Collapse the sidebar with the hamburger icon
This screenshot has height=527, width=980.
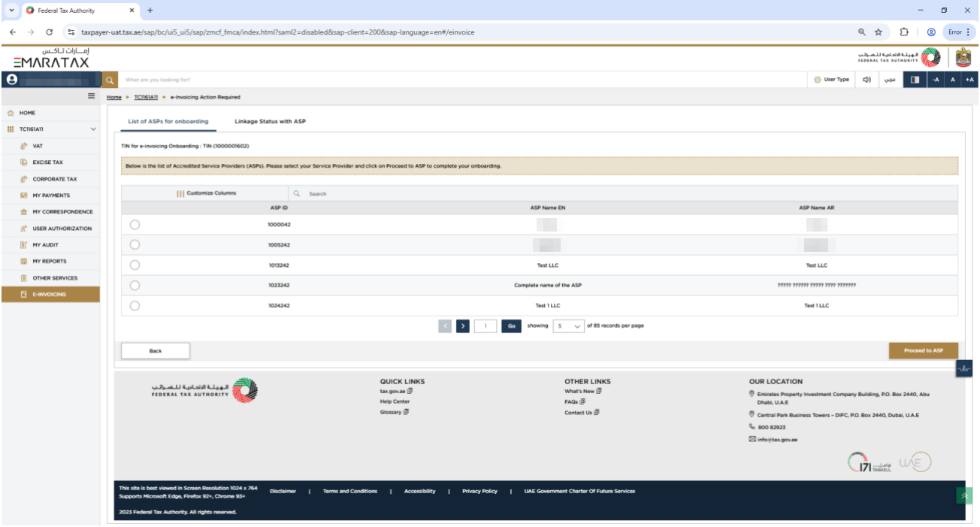tap(92, 96)
